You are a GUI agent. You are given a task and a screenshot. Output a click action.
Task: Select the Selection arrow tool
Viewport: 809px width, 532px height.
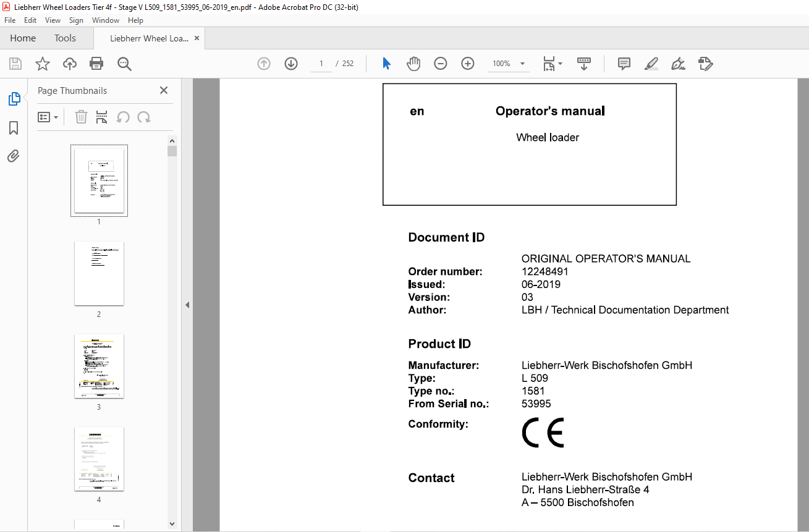pos(387,64)
